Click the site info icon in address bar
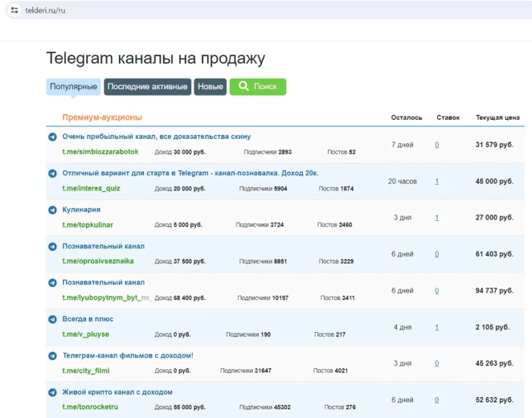This screenshot has height=418, width=532. pyautogui.click(x=14, y=10)
